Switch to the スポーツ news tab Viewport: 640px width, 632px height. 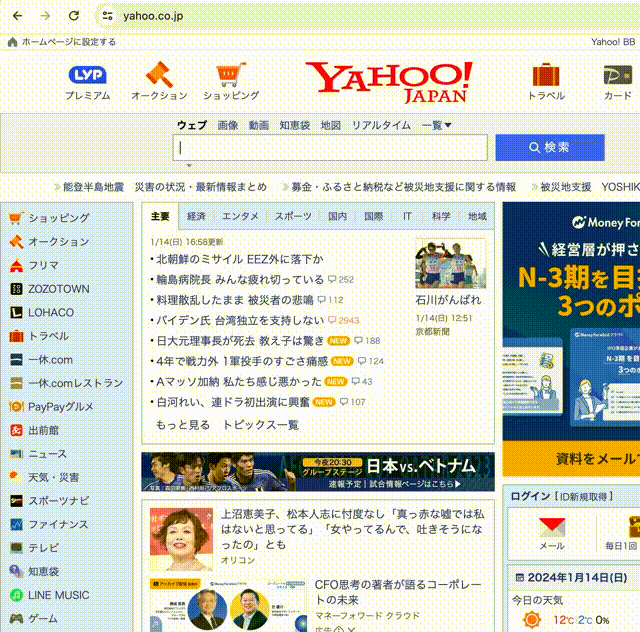pyautogui.click(x=293, y=216)
